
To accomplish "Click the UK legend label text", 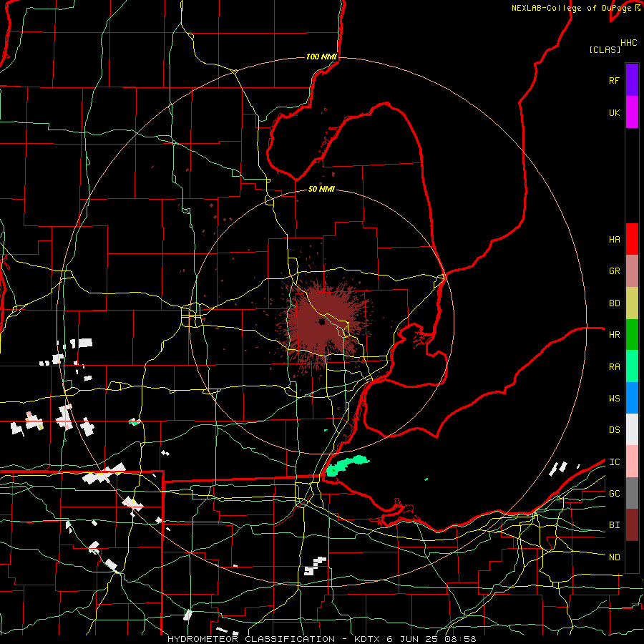I will (x=614, y=112).
